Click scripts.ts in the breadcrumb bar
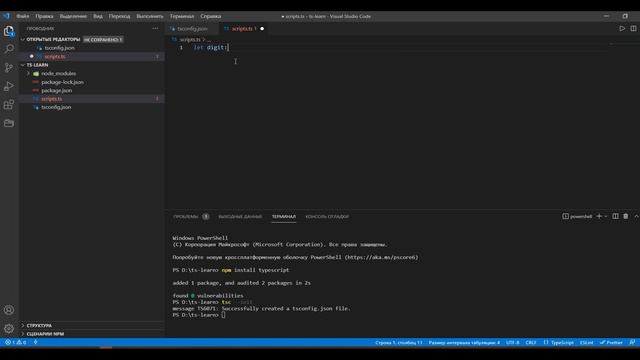Image resolution: width=640 pixels, height=360 pixels. tap(190, 40)
